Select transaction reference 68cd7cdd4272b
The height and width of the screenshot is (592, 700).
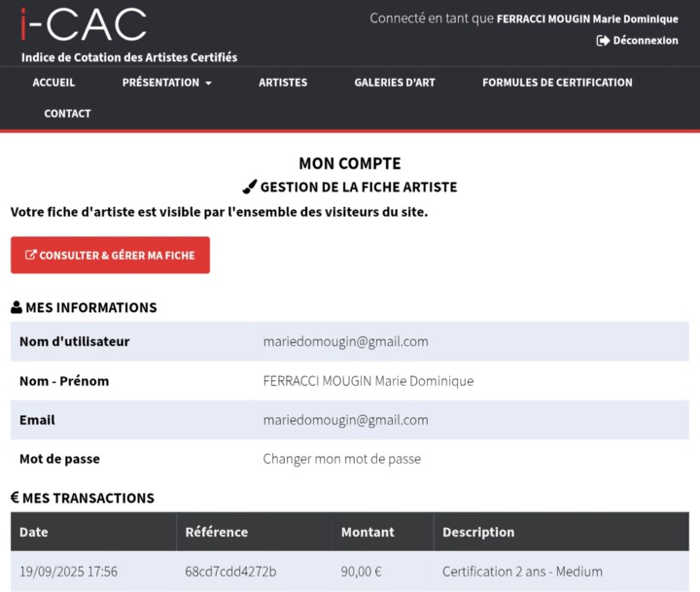pyautogui.click(x=230, y=572)
